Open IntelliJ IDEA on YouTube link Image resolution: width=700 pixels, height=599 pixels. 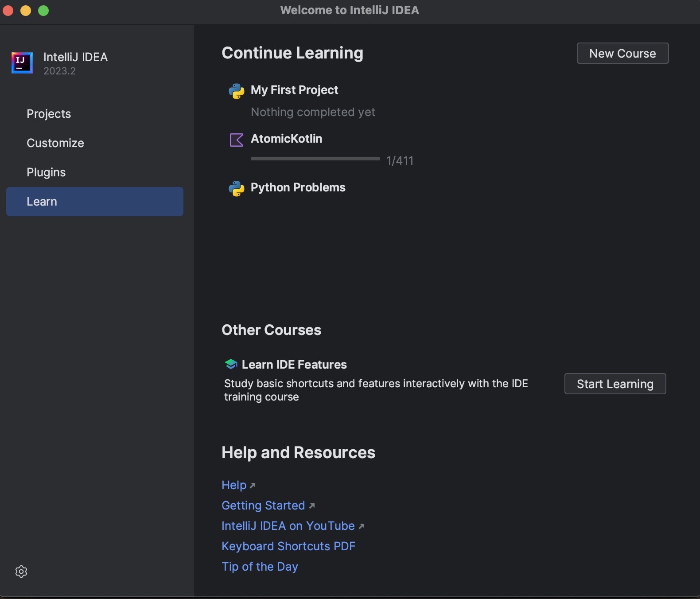[x=288, y=526]
